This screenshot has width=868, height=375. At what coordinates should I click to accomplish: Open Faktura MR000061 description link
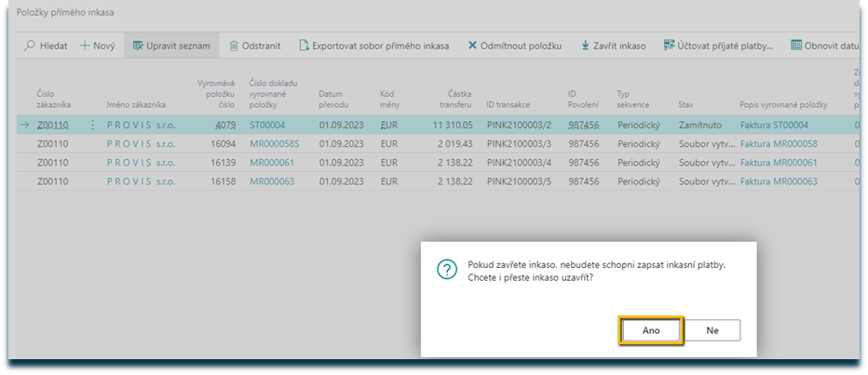(778, 163)
